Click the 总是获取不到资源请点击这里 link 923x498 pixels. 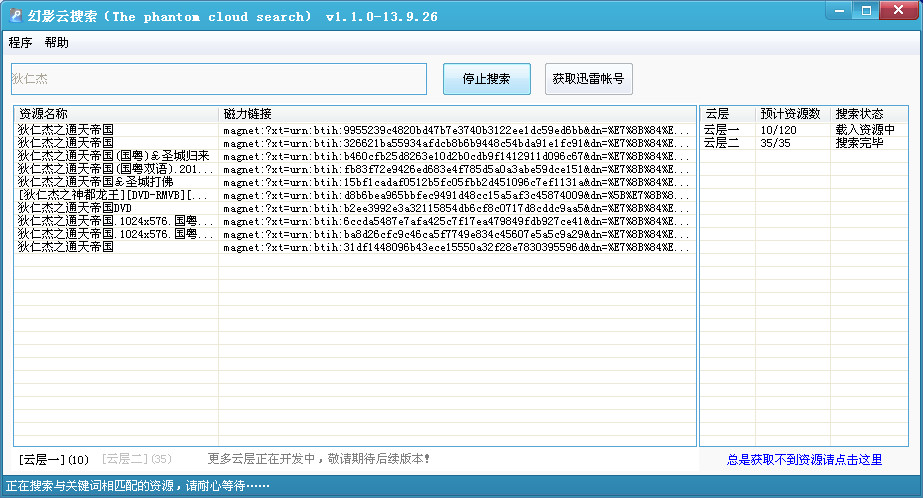[804, 460]
